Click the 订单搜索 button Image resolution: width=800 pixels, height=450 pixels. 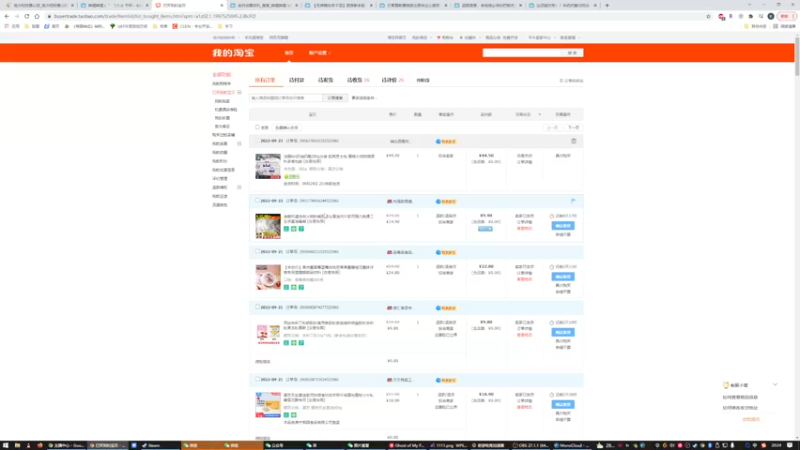pos(335,98)
